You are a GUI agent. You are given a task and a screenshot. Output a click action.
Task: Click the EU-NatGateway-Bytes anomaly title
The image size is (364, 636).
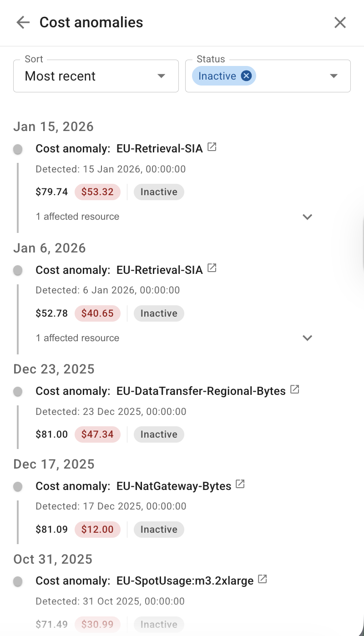click(x=174, y=486)
